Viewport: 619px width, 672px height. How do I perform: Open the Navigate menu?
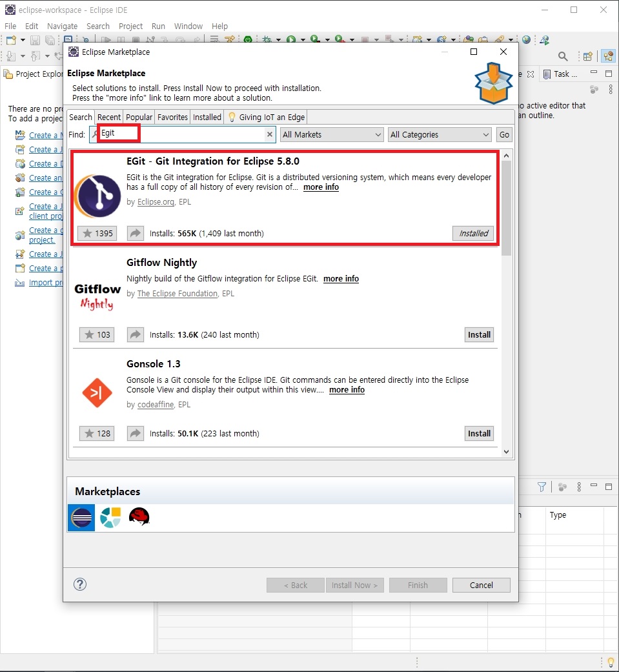[x=62, y=26]
